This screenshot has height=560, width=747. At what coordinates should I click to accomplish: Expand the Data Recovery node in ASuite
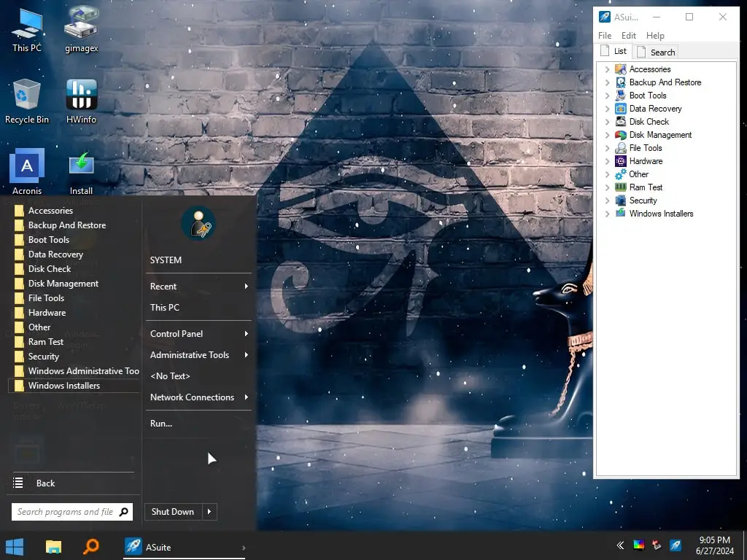607,109
